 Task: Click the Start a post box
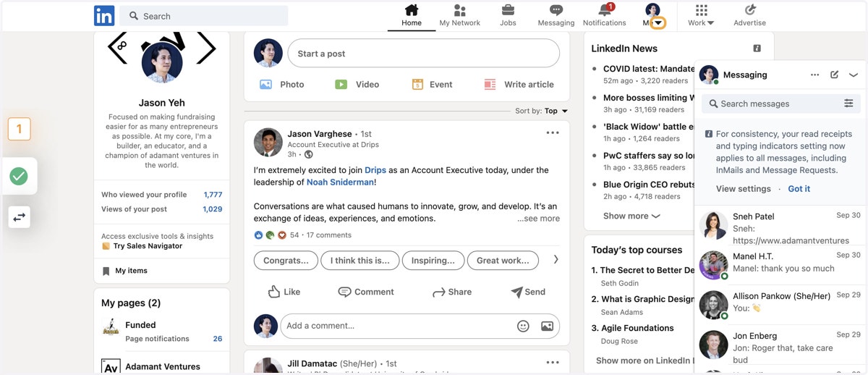(424, 54)
